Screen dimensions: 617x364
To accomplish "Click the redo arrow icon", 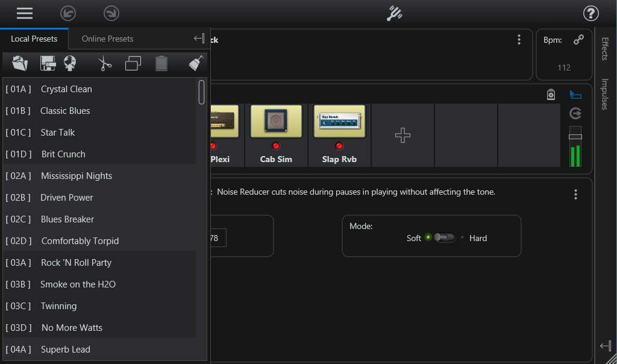I will pos(111,13).
